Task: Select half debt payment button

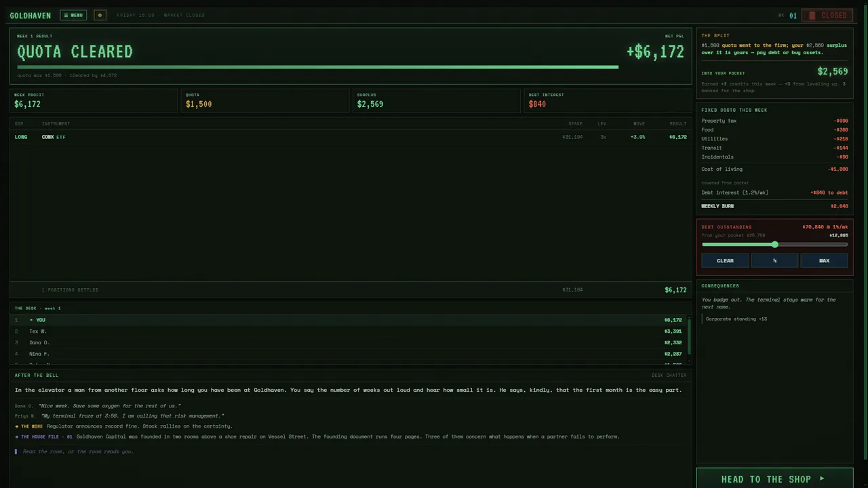Action: [774, 260]
